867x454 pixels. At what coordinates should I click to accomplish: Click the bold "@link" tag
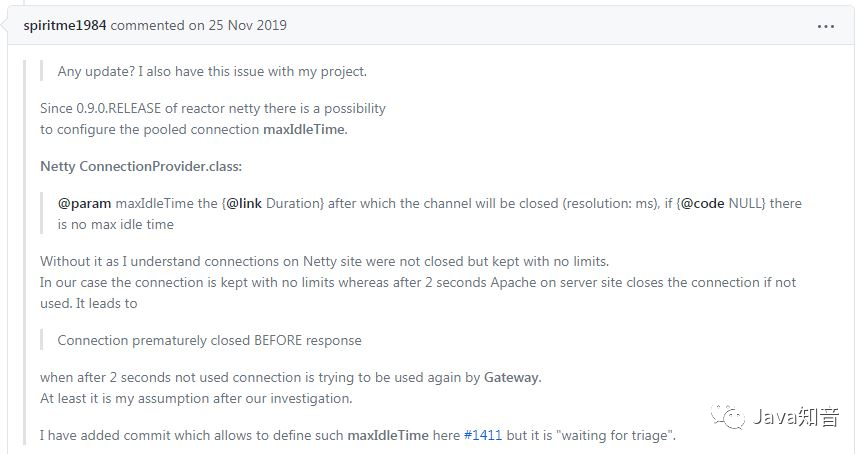pyautogui.click(x=244, y=203)
